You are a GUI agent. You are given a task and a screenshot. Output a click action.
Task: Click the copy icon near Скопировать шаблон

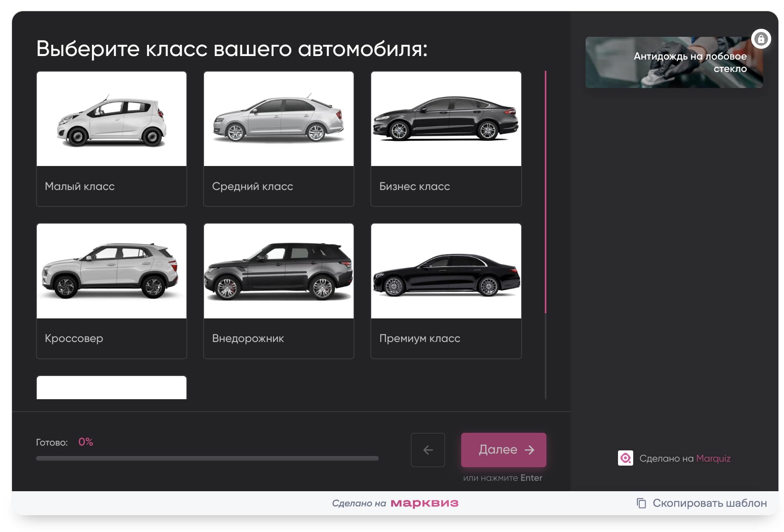click(x=642, y=503)
